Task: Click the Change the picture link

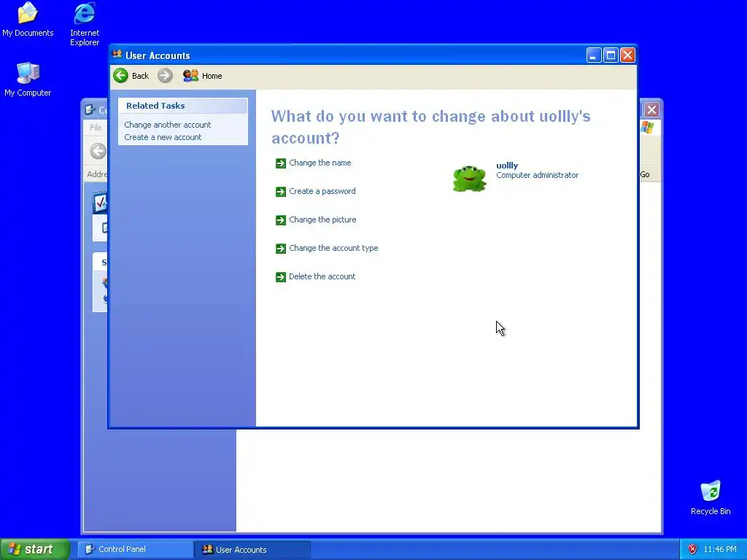Action: pyautogui.click(x=322, y=219)
